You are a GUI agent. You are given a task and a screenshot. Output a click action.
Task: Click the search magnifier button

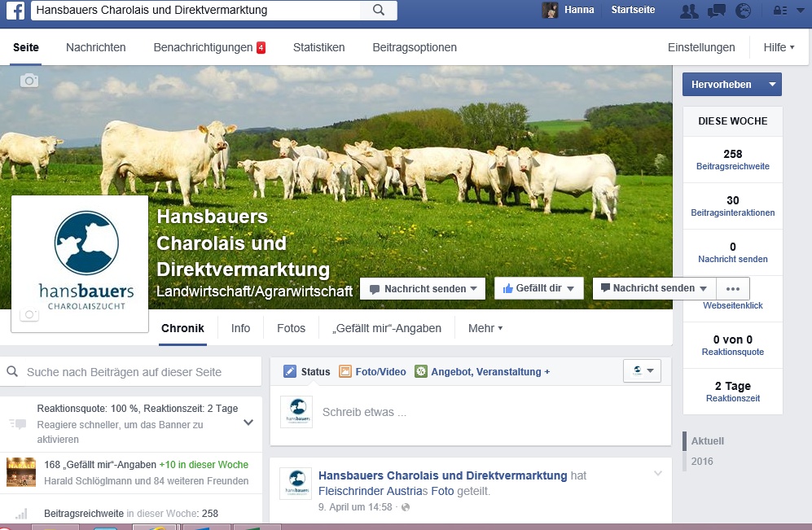(x=379, y=11)
